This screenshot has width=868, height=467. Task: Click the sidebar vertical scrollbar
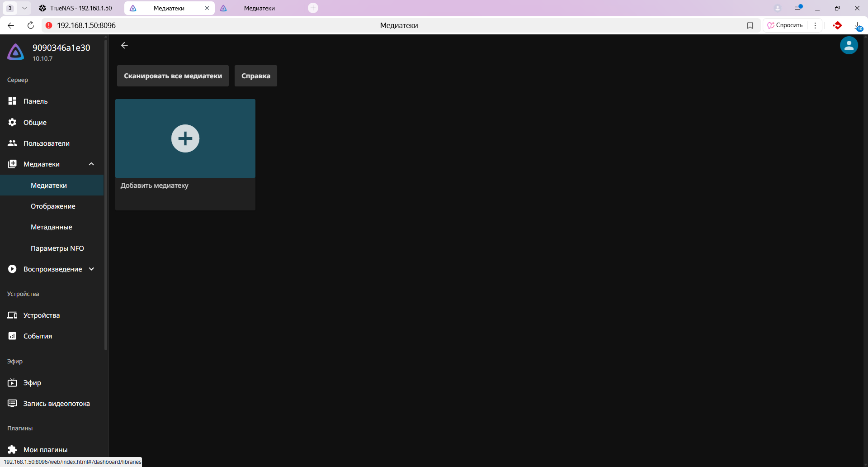(106, 195)
